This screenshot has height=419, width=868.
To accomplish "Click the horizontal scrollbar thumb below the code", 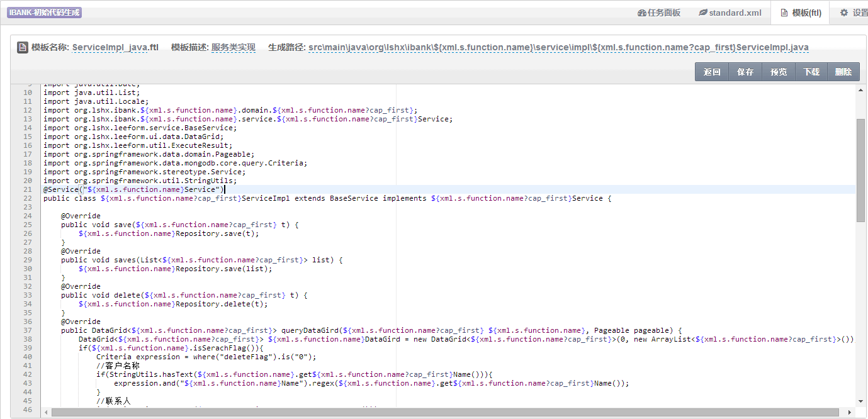I will [x=441, y=412].
